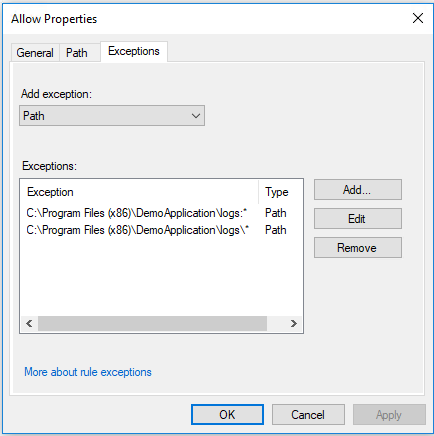Screen dimensions: 434x436
Task: Confirm with the OK button
Action: [227, 415]
